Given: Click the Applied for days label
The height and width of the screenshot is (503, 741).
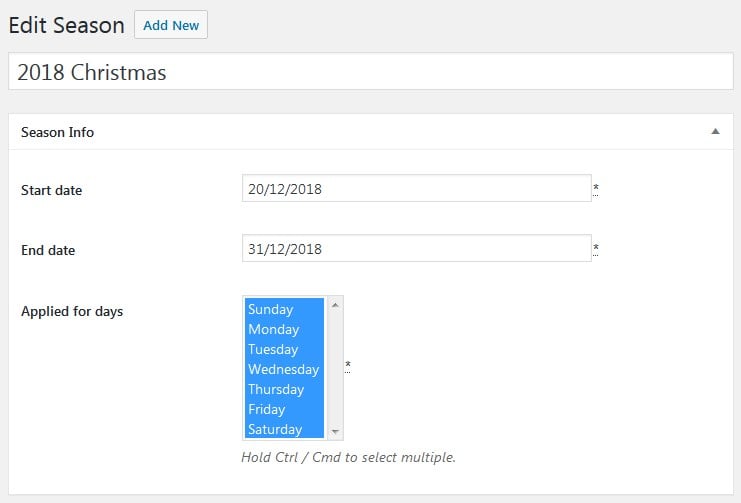Looking at the screenshot, I should (x=72, y=311).
